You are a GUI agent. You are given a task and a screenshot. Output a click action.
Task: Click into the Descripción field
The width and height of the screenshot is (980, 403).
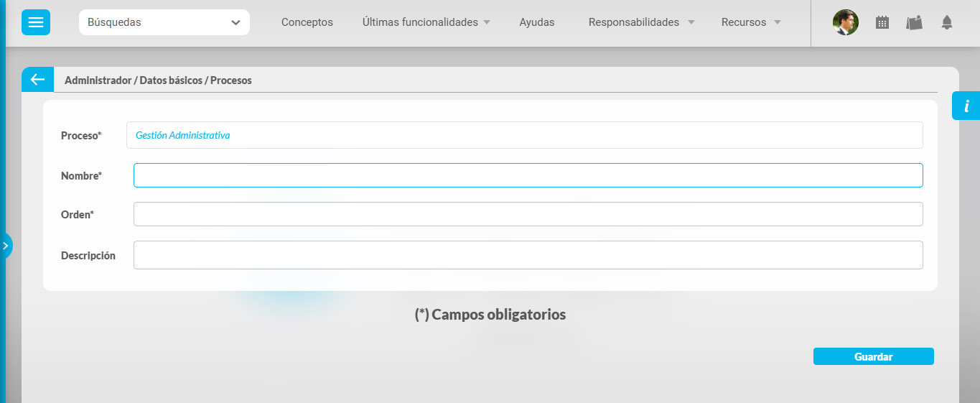pyautogui.click(x=528, y=255)
